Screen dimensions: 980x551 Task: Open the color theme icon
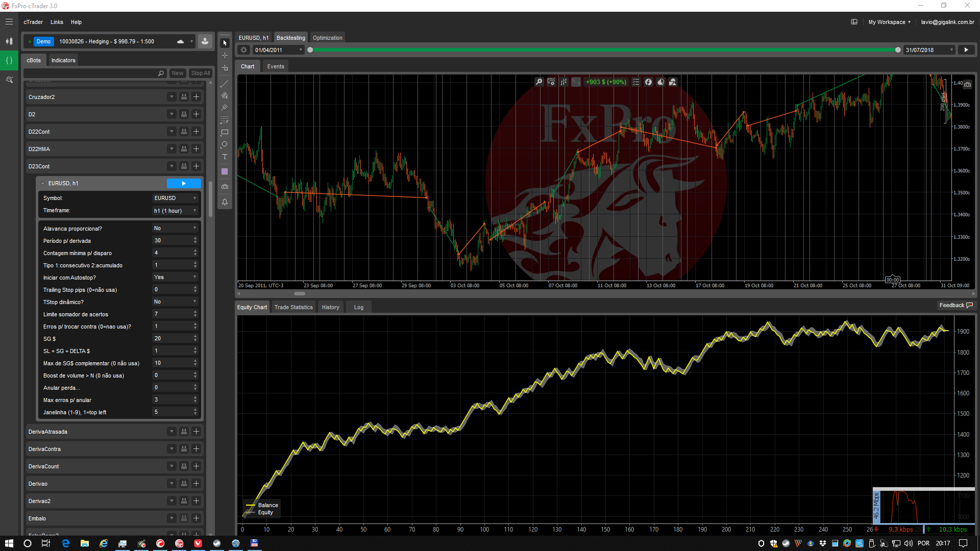(660, 82)
